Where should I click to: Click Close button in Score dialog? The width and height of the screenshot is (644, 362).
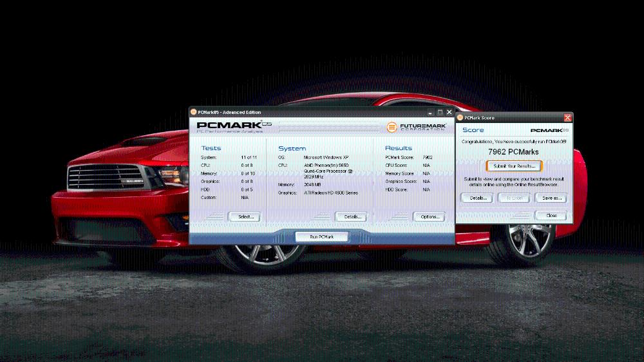551,215
